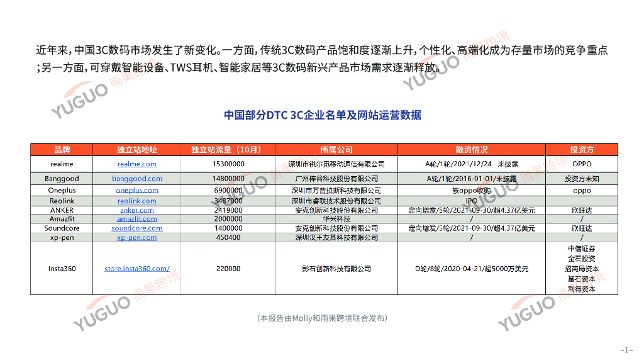Open the reolink.com link
This screenshot has height=363, width=644.
click(136, 201)
